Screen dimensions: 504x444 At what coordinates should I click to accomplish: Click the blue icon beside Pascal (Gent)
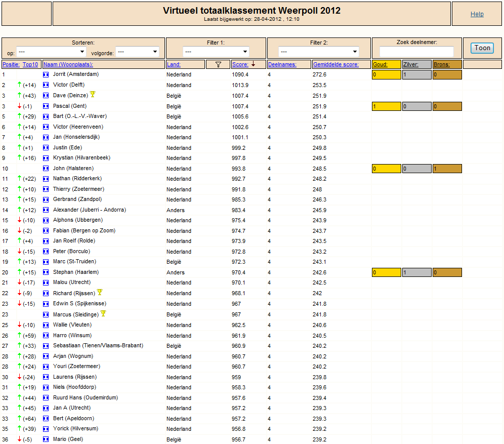[46, 106]
